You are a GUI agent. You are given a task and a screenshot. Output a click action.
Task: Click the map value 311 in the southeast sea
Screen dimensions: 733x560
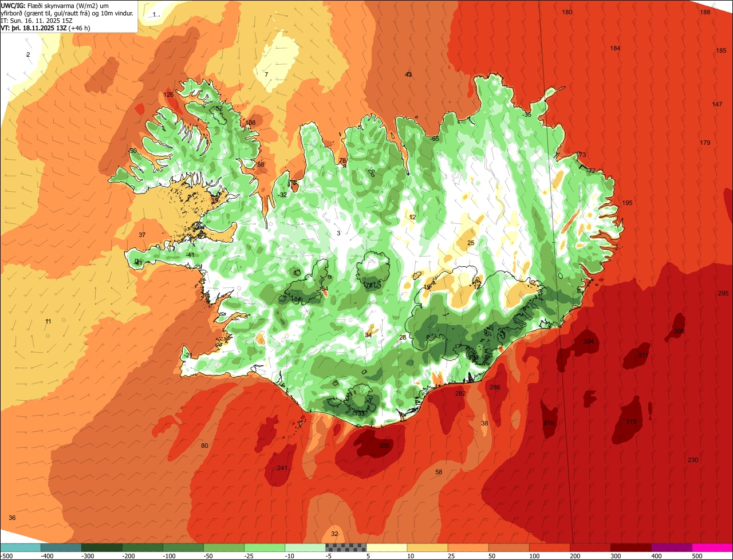click(x=643, y=355)
